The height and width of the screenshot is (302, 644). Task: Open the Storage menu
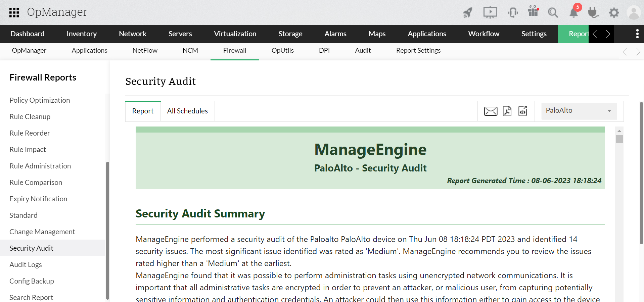click(290, 34)
